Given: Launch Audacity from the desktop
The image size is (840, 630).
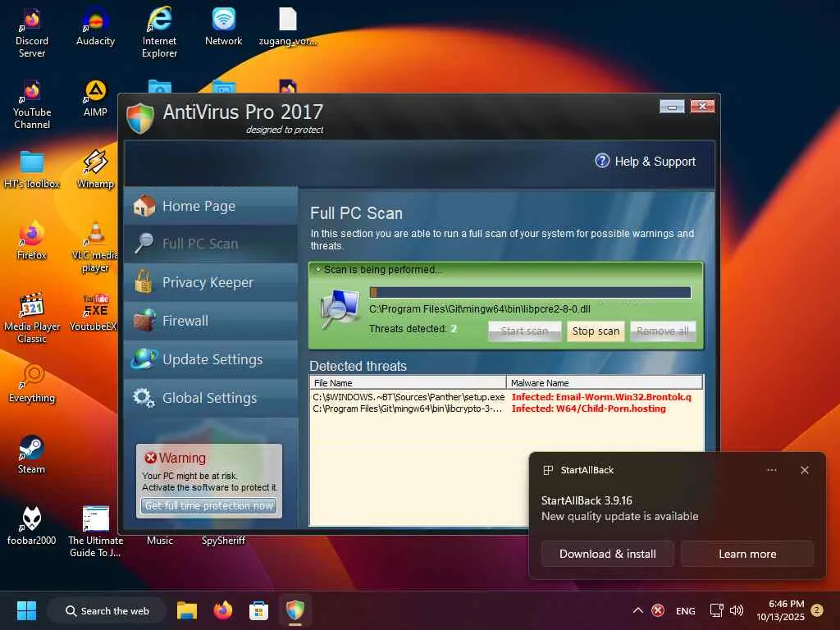Looking at the screenshot, I should click(x=95, y=27).
